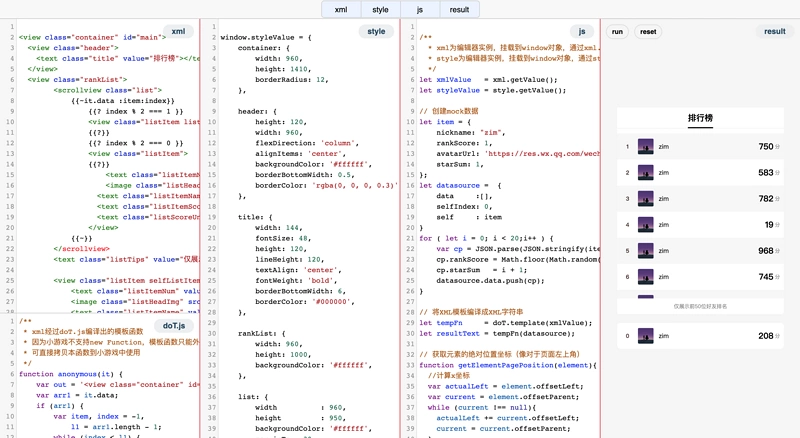This screenshot has width=800, height=438.
Task: Click the datasource.data.push(cp); line
Action: pos(490,281)
